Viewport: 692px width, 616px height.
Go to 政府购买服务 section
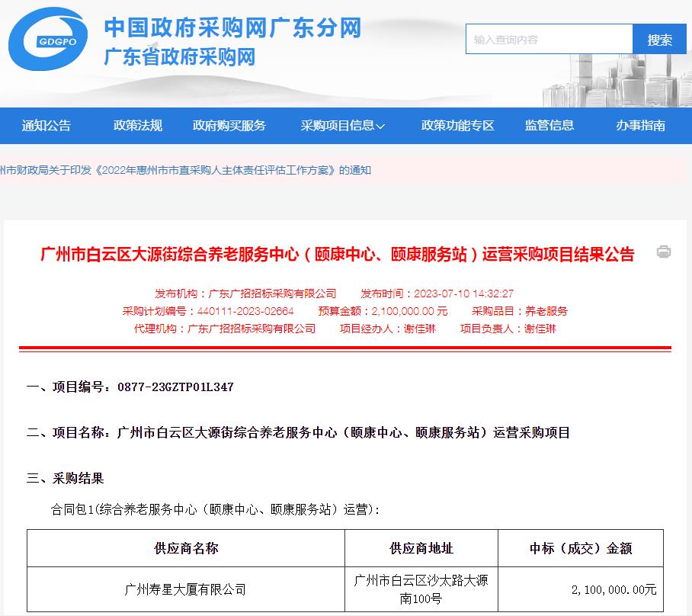pos(229,126)
